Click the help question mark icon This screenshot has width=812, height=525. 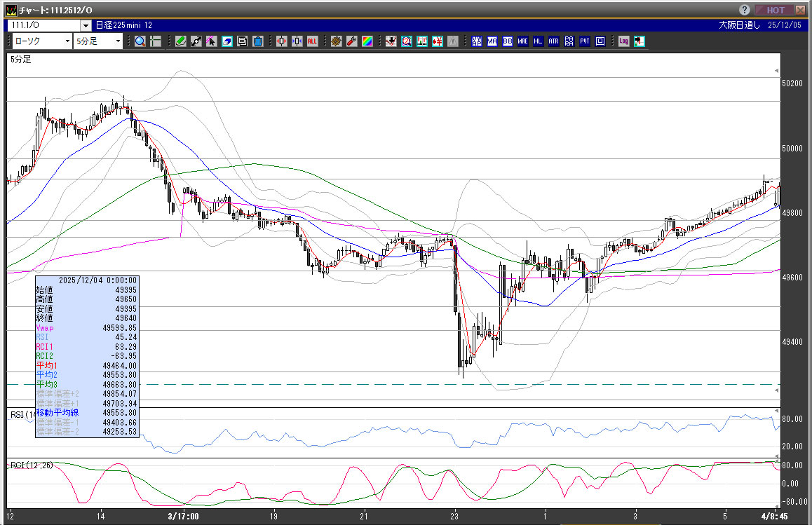(745, 10)
